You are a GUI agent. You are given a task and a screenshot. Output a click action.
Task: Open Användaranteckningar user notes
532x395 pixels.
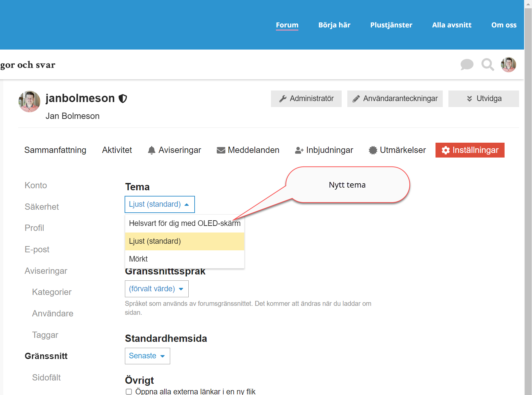coord(395,99)
